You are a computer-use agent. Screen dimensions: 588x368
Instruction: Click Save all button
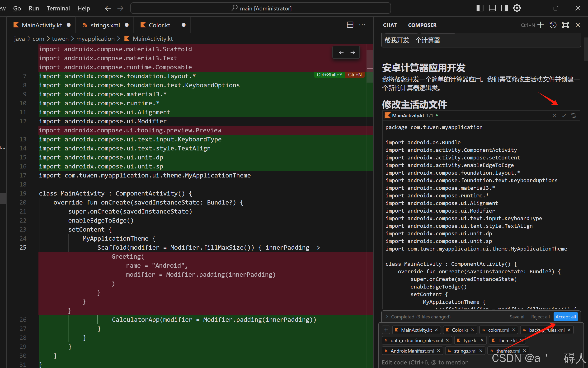point(517,317)
